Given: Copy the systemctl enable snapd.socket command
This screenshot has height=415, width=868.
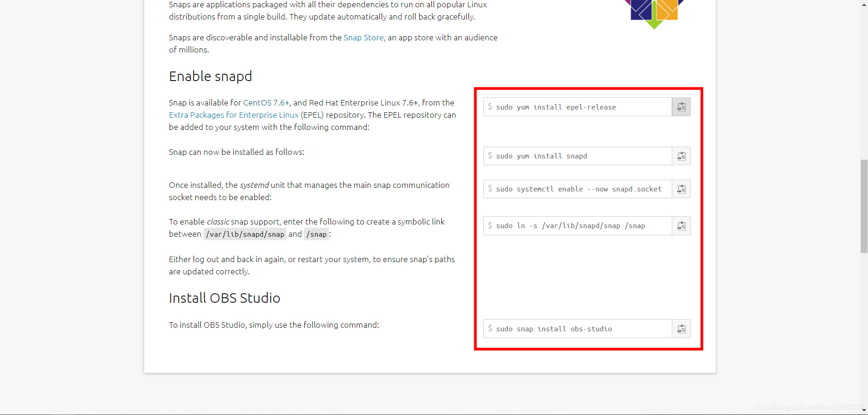Looking at the screenshot, I should pyautogui.click(x=681, y=189).
